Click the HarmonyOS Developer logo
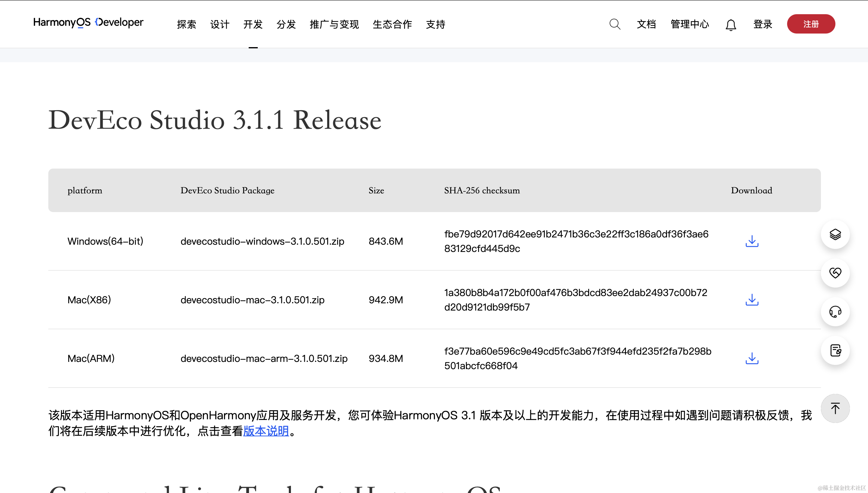 pyautogui.click(x=88, y=22)
